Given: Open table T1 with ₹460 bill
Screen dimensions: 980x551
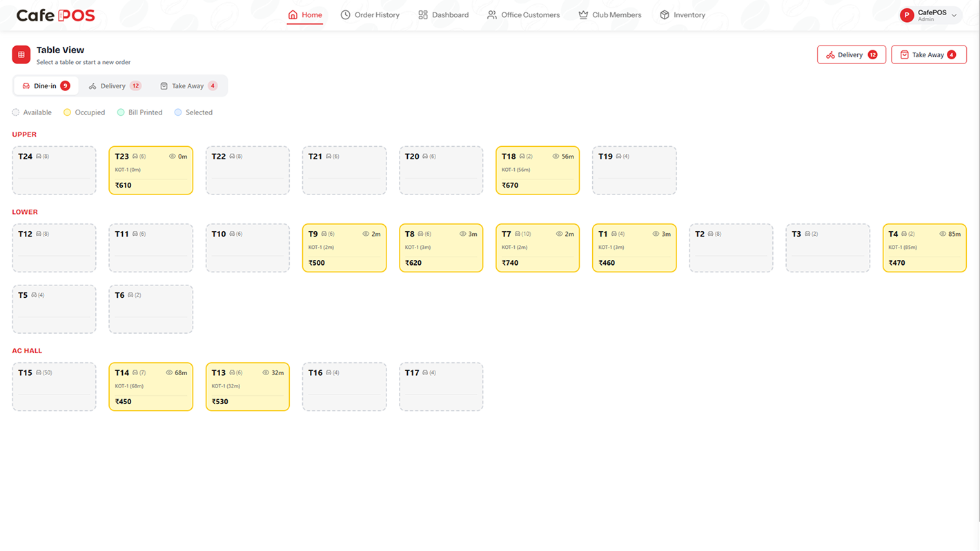Looking at the screenshot, I should pyautogui.click(x=634, y=248).
